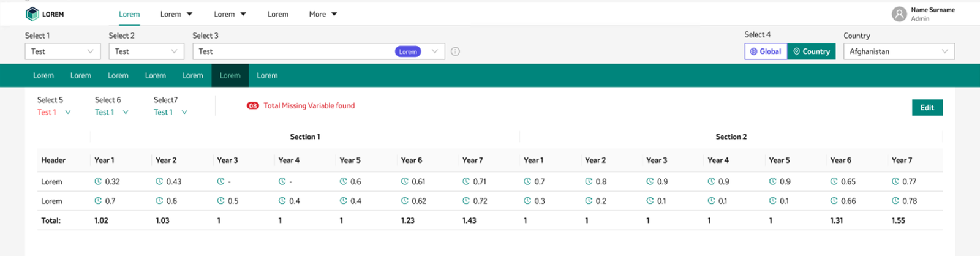
Task: Click the user avatar icon
Action: point(899,14)
